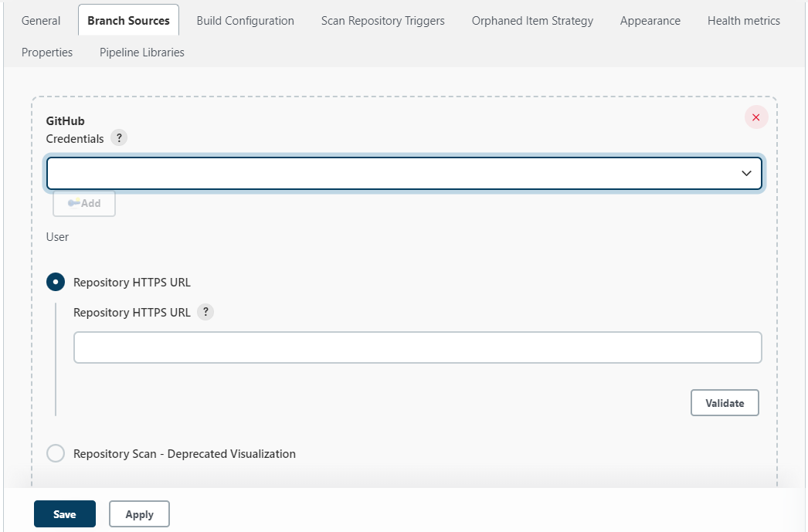This screenshot has width=808, height=532.
Task: Choose Repository Scan - Deprecated Visualization radio
Action: [56, 454]
